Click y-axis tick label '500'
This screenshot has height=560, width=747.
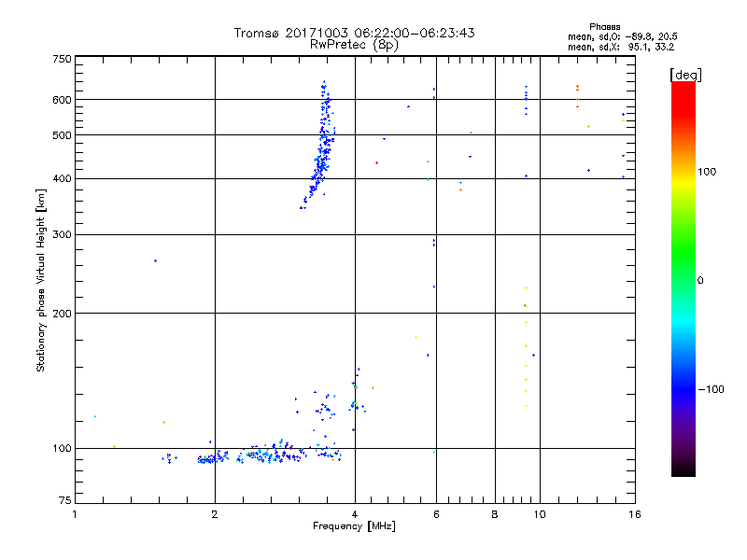(62, 135)
